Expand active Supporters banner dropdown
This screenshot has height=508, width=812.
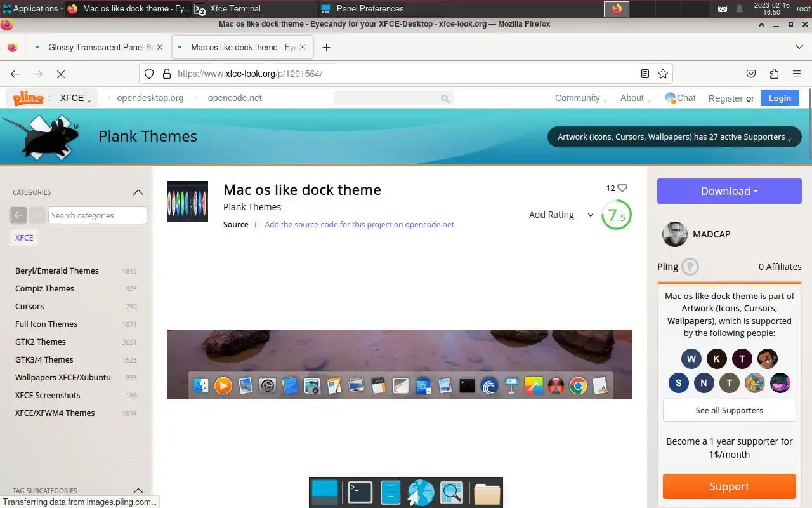tap(674, 137)
